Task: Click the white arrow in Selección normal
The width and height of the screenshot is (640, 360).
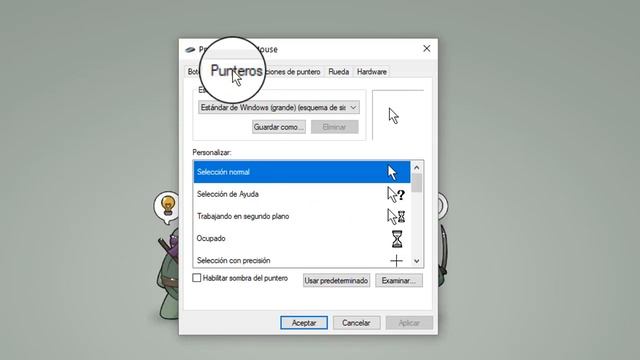Action: click(392, 172)
